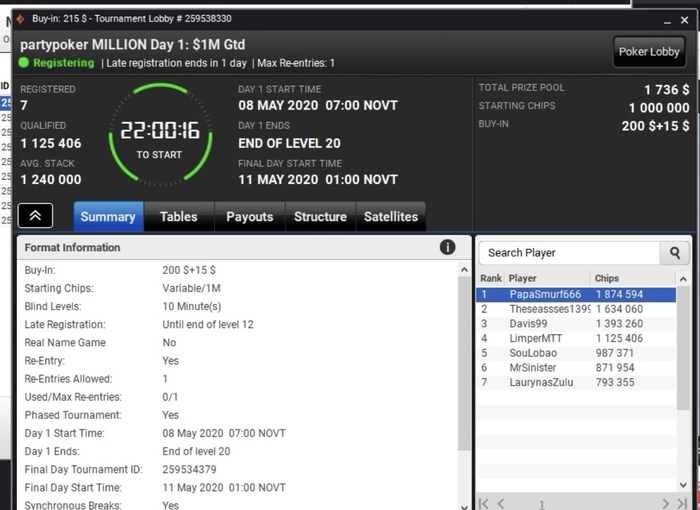Viewport: 700px width, 510px height.
Task: Click the total prize pool value 1 736 $
Action: (x=667, y=90)
